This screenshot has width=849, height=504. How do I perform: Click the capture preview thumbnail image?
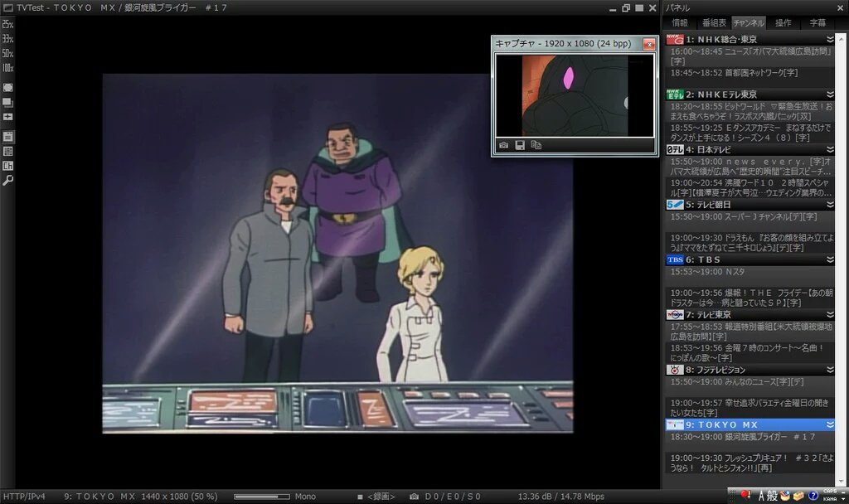pos(575,95)
